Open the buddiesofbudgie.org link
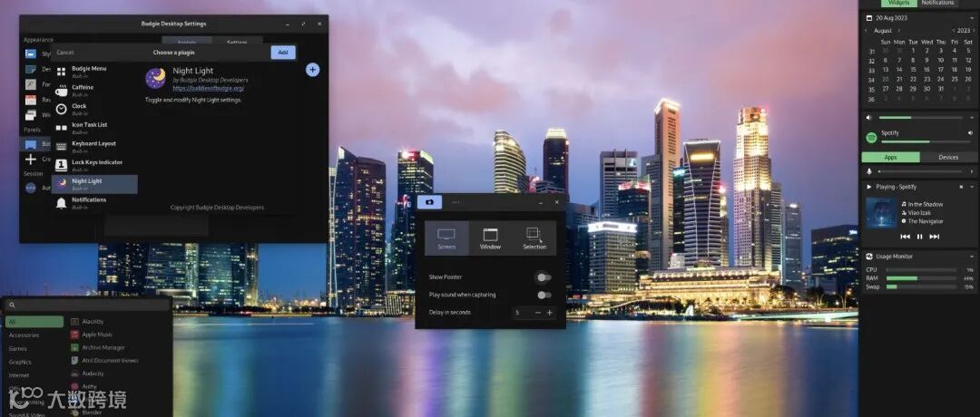Viewport: 980px width, 417px height. point(208,89)
